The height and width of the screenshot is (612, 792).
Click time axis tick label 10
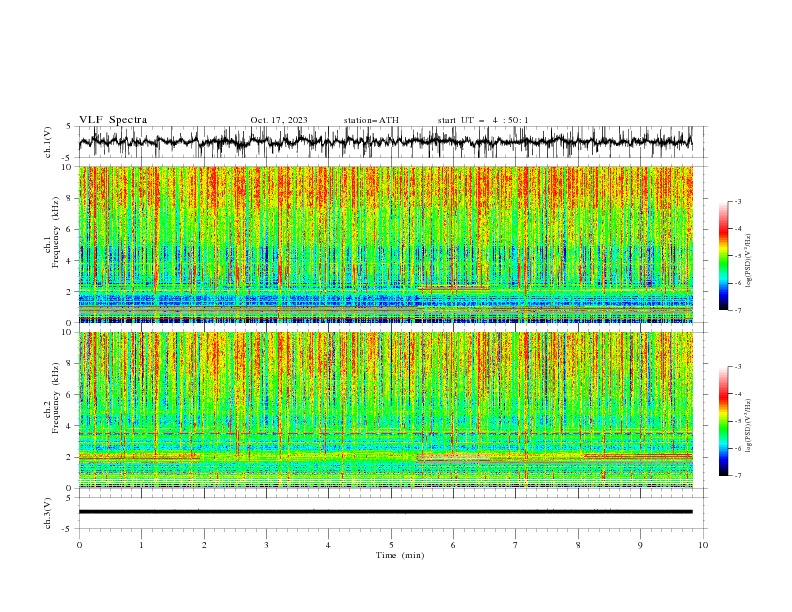point(703,545)
